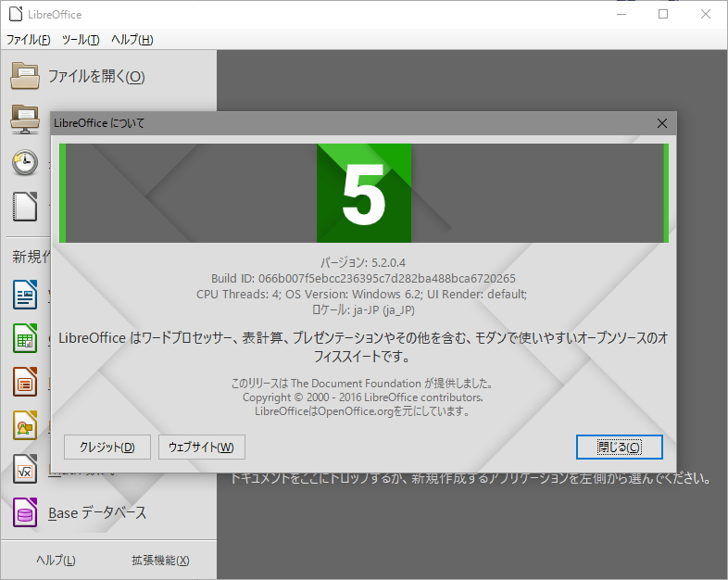The width and height of the screenshot is (728, 580).
Task: Click the LibreOffice document icon in title bar
Action: [16, 14]
